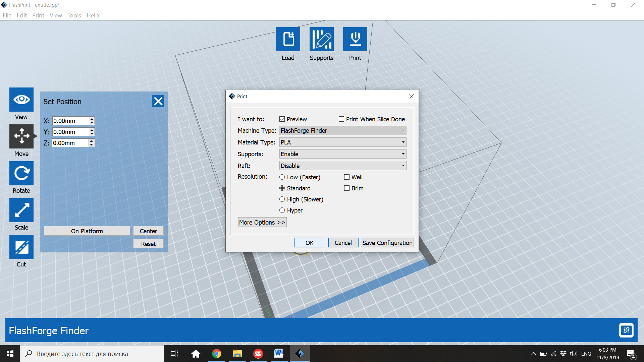This screenshot has width=644, height=362.
Task: Open the Edit menu
Action: (x=22, y=15)
